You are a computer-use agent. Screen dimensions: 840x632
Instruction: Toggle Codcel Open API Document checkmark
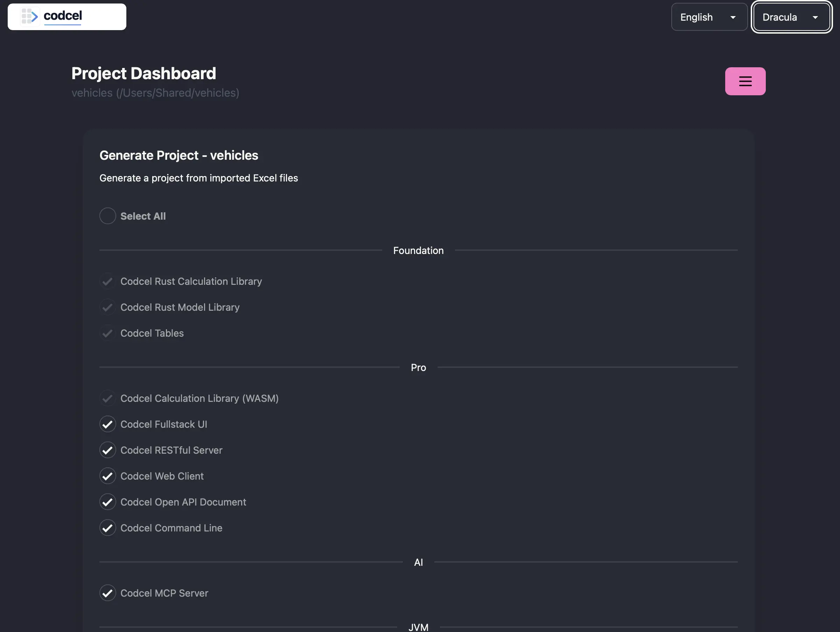(107, 502)
